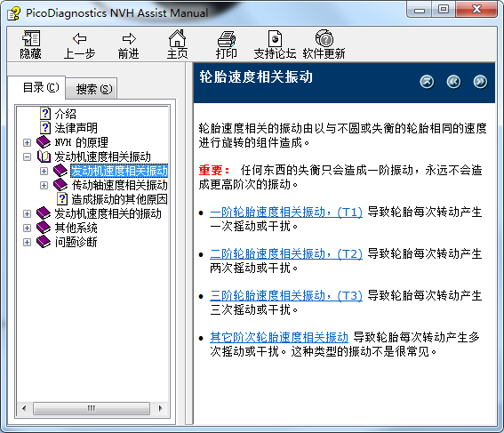Click the top-of-page round arrow icon in header
Viewport: 504px width, 433px height.
tap(427, 82)
